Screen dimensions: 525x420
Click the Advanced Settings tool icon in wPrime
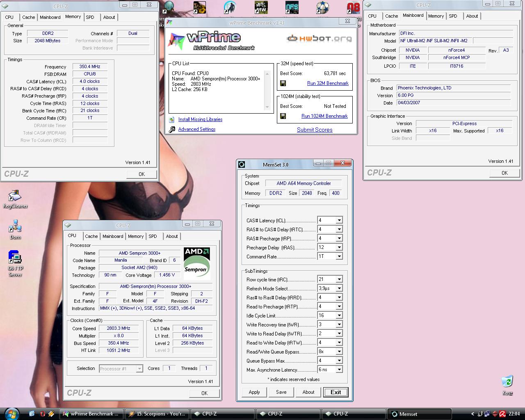tap(172, 129)
